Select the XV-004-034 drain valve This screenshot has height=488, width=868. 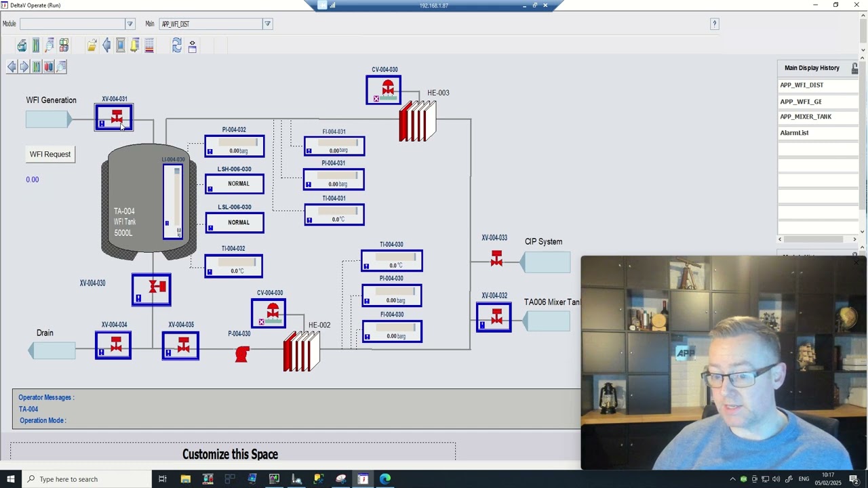coord(113,345)
